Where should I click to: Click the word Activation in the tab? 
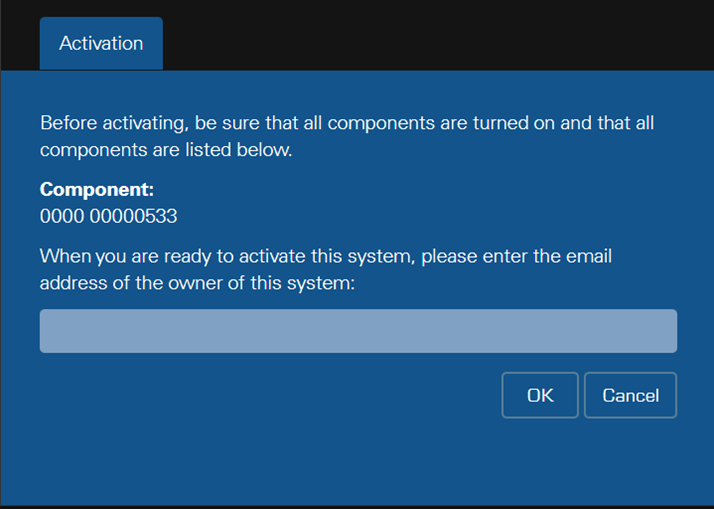101,43
